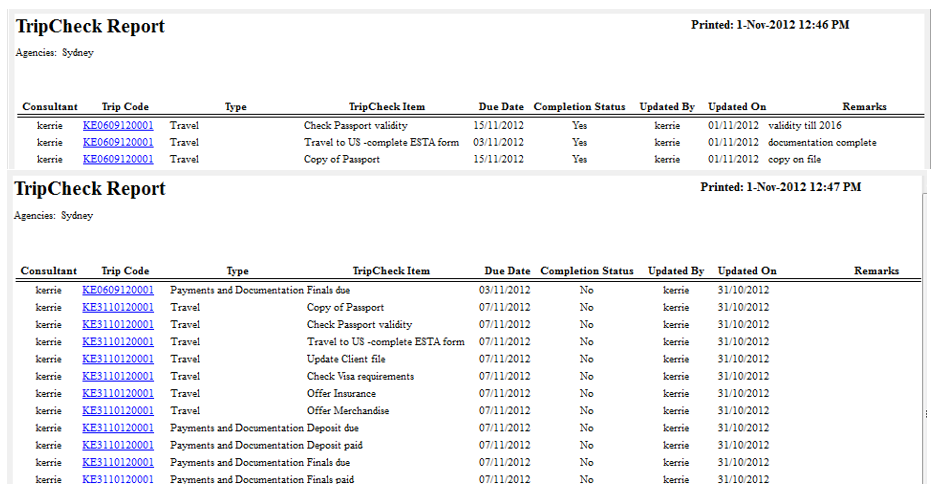
Task: Open trip code link for Deposit due row
Action: coord(118,428)
